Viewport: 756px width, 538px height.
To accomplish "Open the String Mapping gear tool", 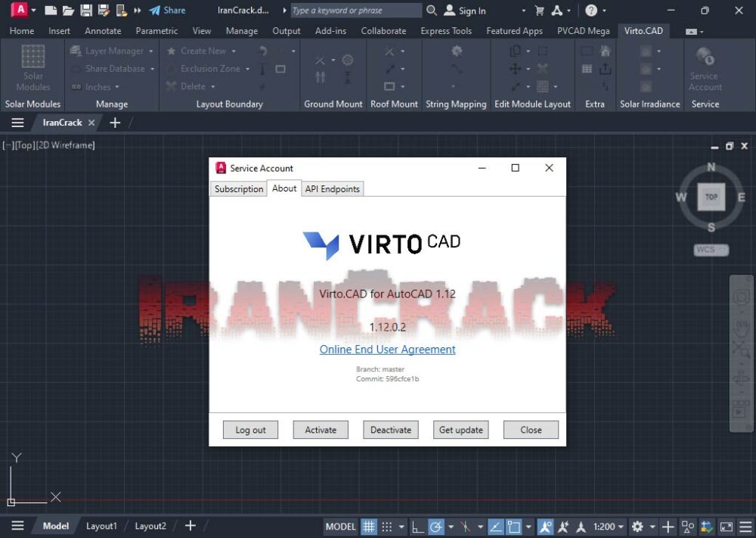I will point(456,50).
